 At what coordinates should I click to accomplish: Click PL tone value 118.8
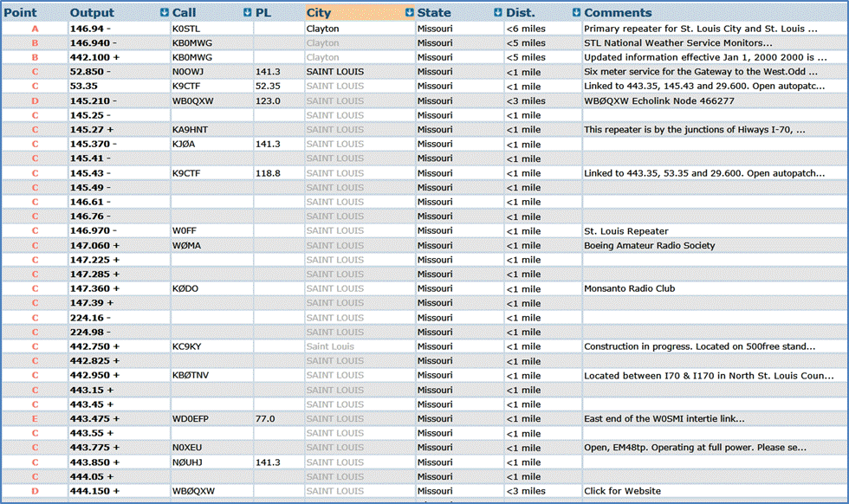(x=268, y=173)
